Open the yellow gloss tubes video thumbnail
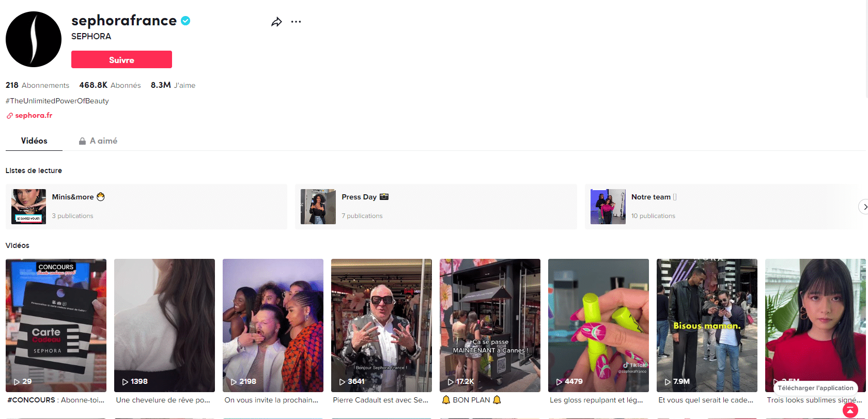 tap(598, 325)
